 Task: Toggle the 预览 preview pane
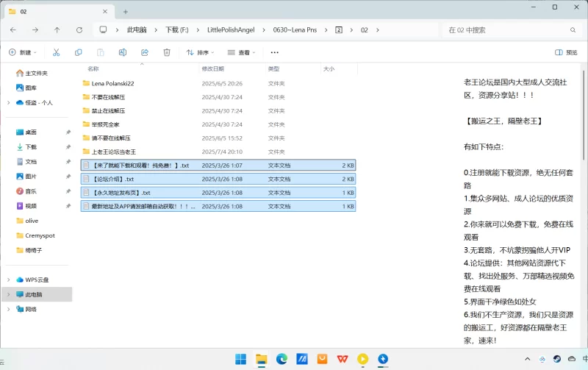pos(566,52)
